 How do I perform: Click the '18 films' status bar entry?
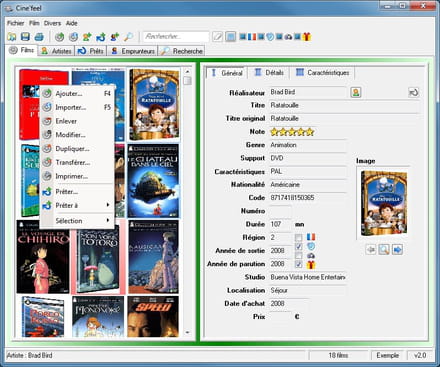[x=338, y=355]
